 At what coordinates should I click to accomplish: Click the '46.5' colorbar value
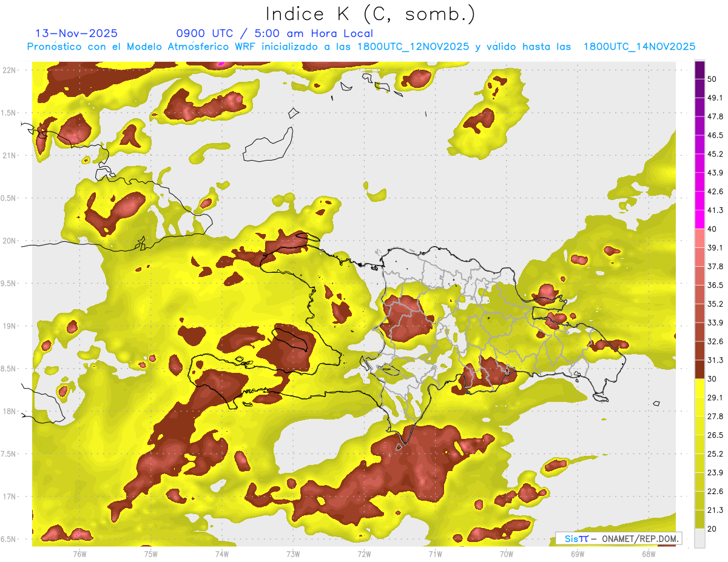[x=715, y=135]
